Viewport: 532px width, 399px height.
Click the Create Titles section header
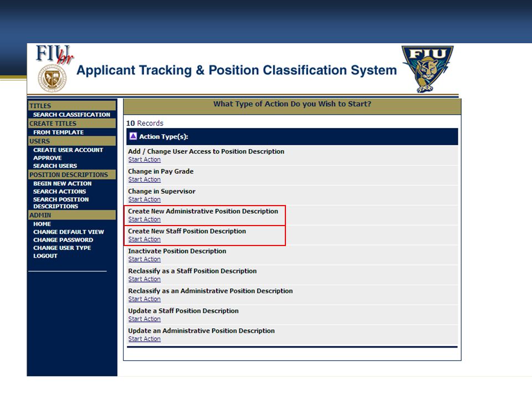point(71,123)
